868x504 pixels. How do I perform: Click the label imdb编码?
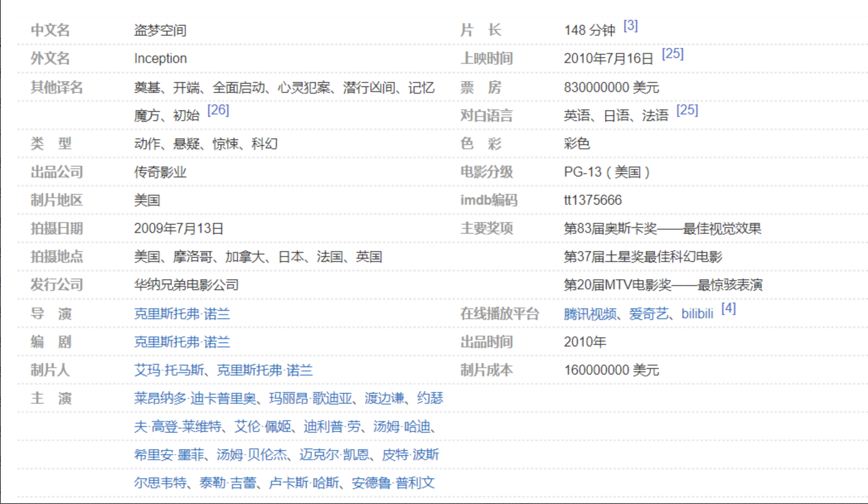pyautogui.click(x=489, y=200)
